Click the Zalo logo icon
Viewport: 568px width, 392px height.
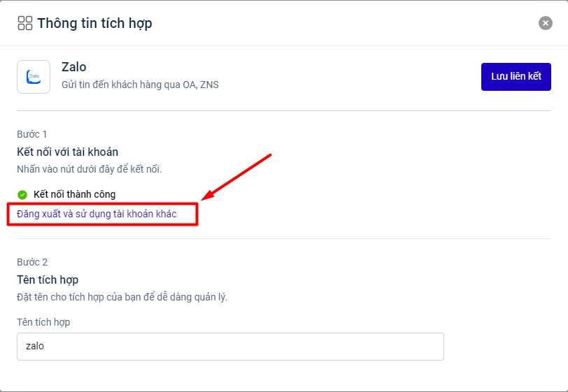[x=34, y=77]
